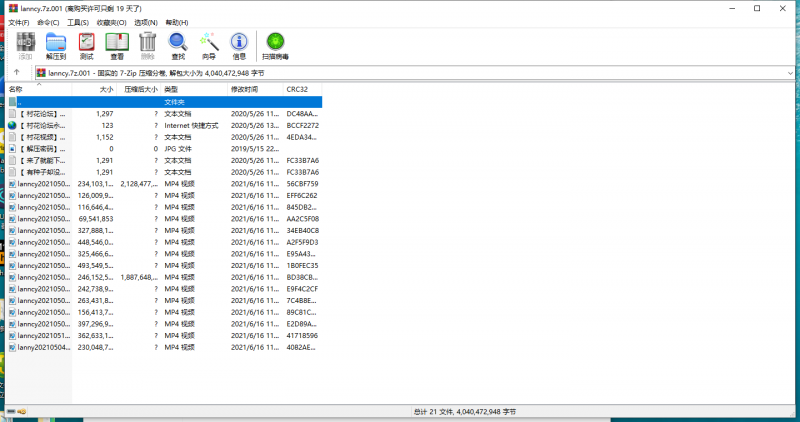Image resolution: width=800 pixels, height=422 pixels.
Task: Open the 工具(S) menu
Action: (77, 21)
